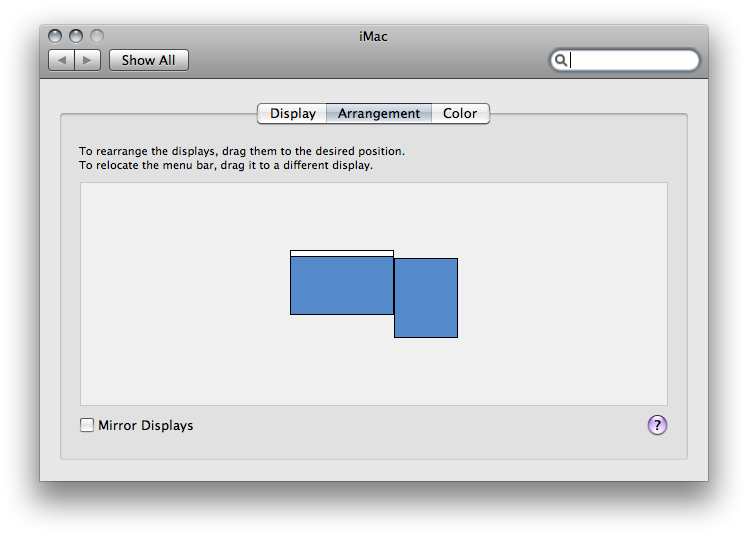Minimize the iMac window

[76, 36]
